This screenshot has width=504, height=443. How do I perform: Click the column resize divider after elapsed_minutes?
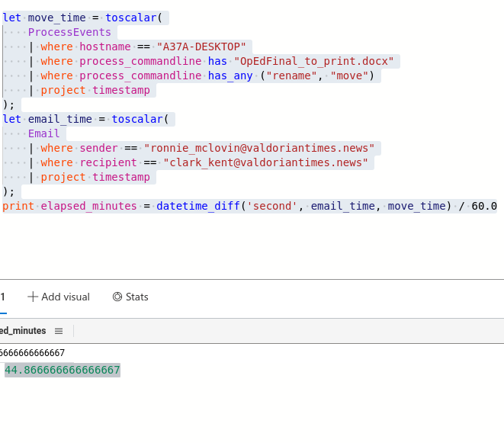click(x=73, y=331)
